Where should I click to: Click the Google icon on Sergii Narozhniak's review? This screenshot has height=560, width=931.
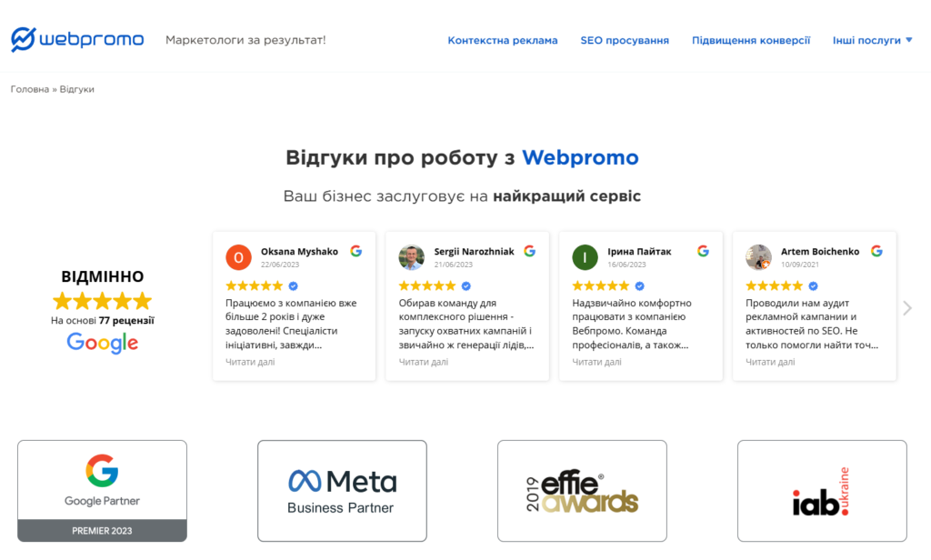coord(530,250)
